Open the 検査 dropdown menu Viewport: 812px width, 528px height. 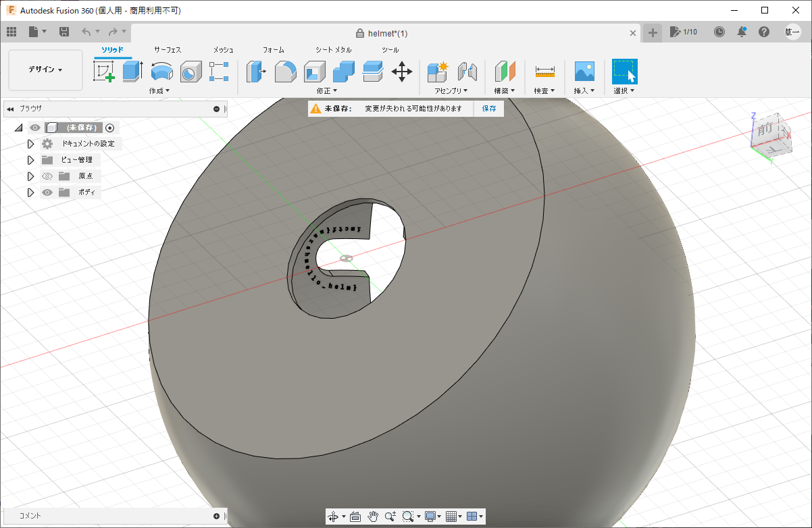coord(544,90)
